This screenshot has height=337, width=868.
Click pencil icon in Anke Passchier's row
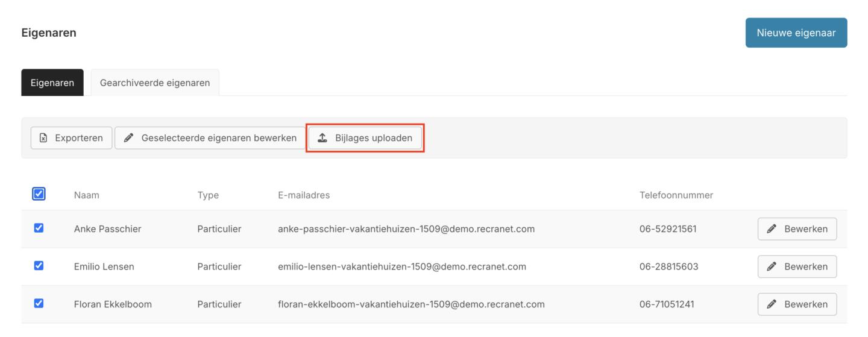pyautogui.click(x=772, y=229)
